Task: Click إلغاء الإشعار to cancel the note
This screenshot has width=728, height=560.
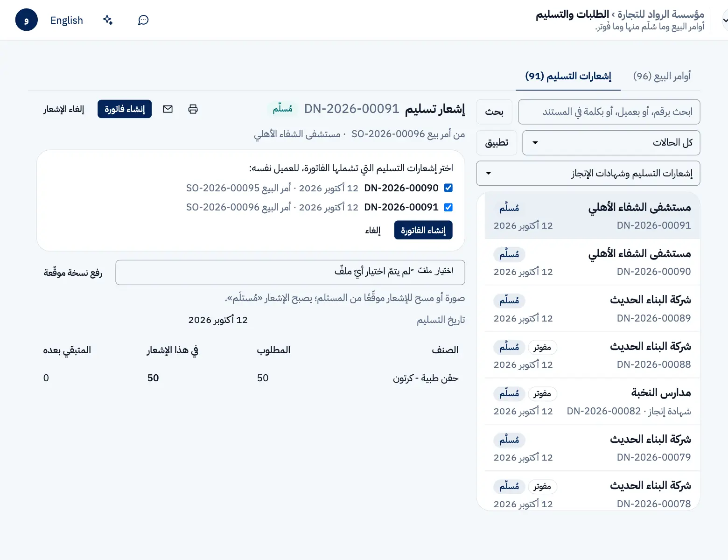Action: 64,109
